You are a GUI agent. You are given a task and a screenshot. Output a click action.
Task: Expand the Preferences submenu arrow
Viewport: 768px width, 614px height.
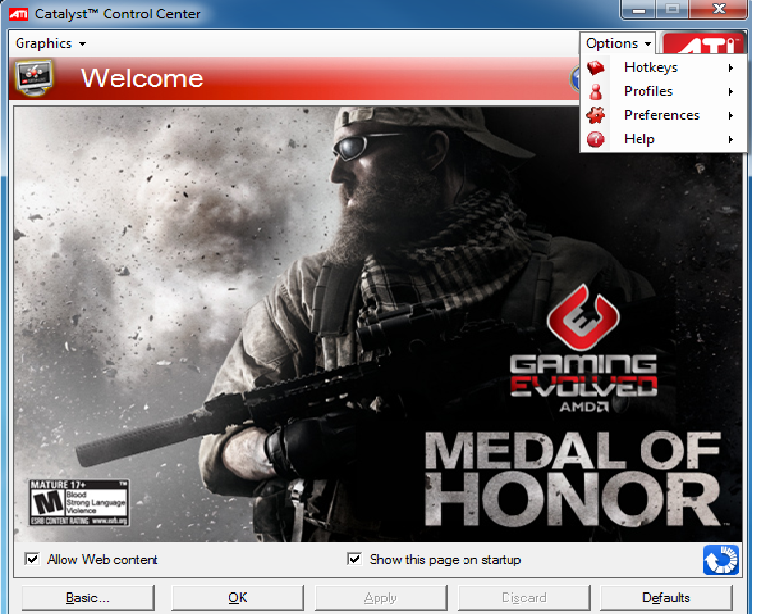tap(730, 116)
